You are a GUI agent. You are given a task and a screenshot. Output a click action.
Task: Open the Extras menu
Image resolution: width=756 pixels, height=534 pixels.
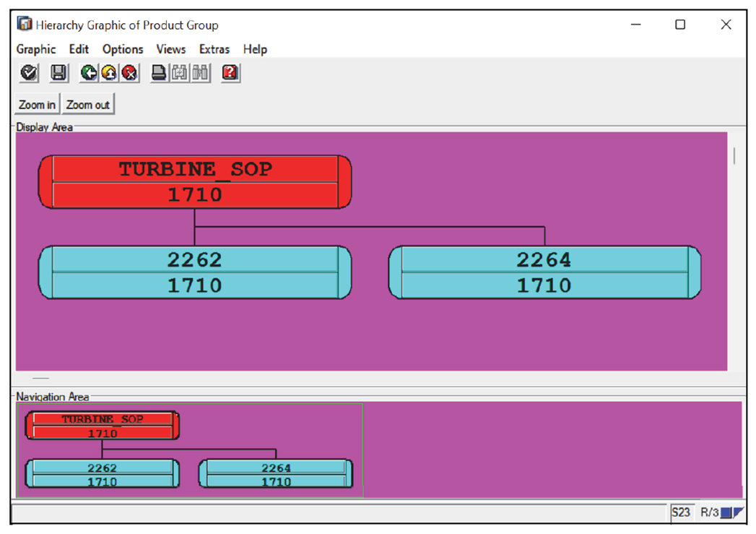coord(214,49)
